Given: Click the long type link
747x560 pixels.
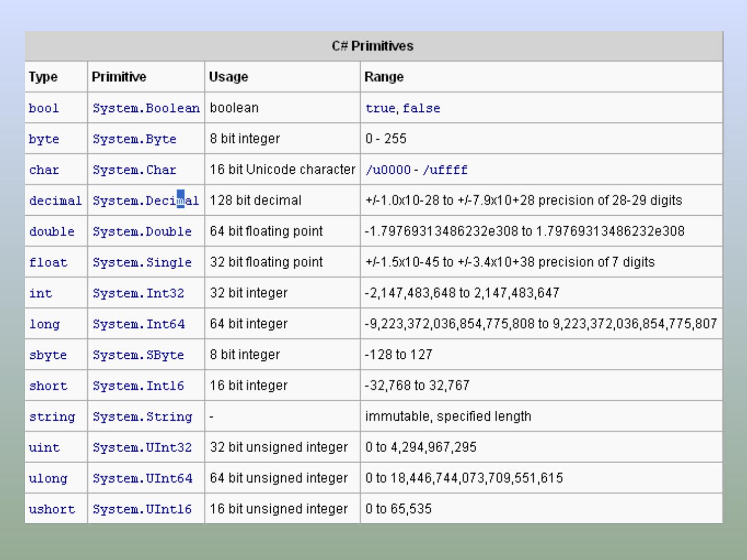Looking at the screenshot, I should 44,325.
